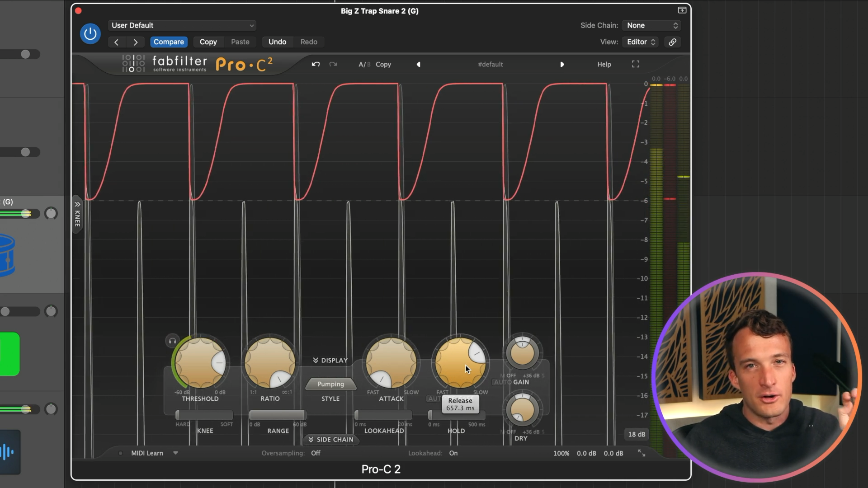Click the link chain icon

pyautogui.click(x=673, y=42)
